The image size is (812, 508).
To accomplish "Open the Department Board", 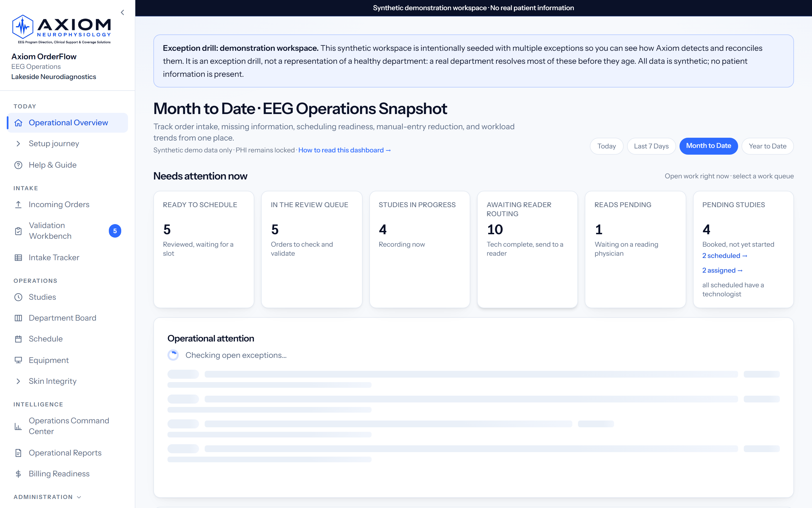I will 67,318.
